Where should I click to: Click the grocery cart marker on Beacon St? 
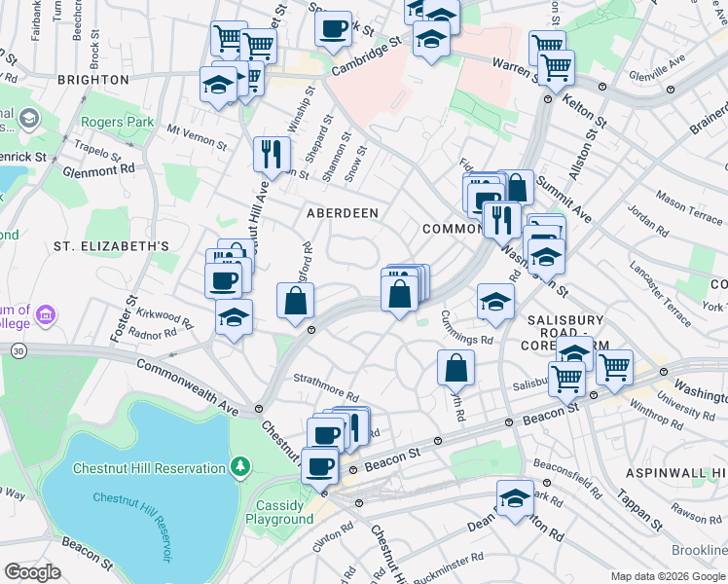pos(566,381)
